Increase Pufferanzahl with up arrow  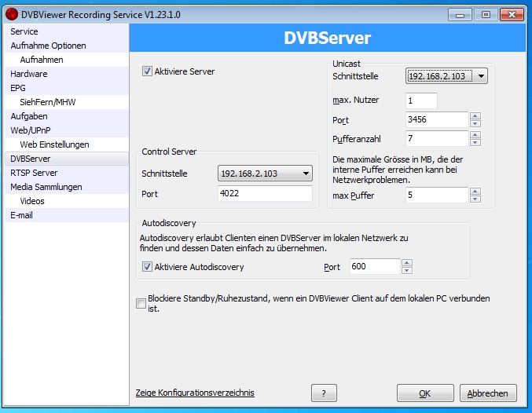point(475,134)
